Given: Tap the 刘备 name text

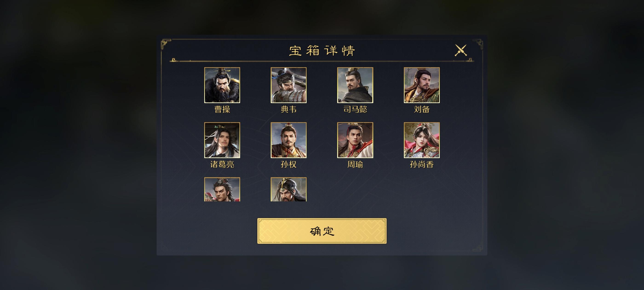Looking at the screenshot, I should 422,109.
